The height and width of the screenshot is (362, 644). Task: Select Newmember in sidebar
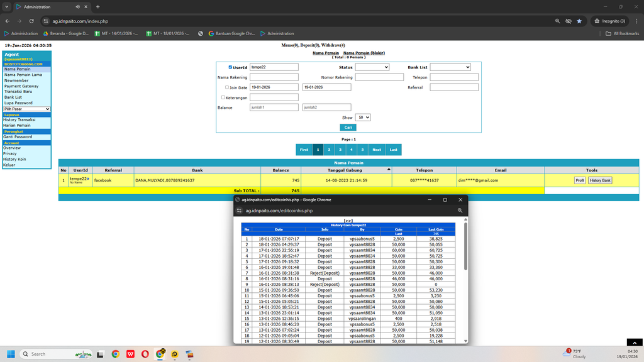pyautogui.click(x=16, y=80)
